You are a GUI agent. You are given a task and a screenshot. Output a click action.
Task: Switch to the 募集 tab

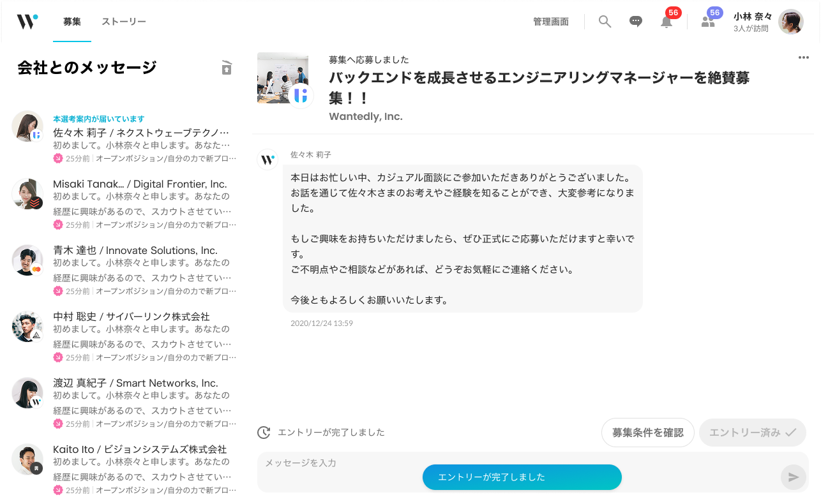pos(72,21)
